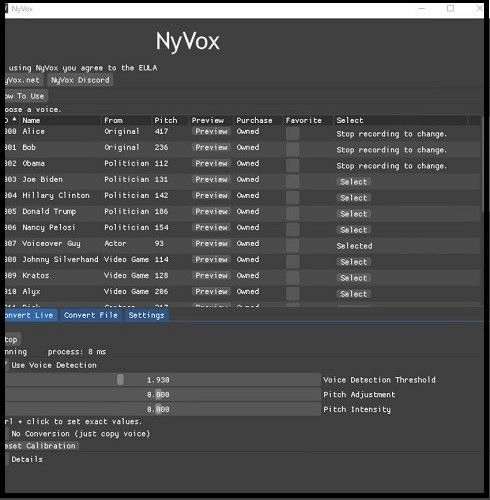
Task: Mark Joe Biden voice as favorite
Action: (292, 182)
